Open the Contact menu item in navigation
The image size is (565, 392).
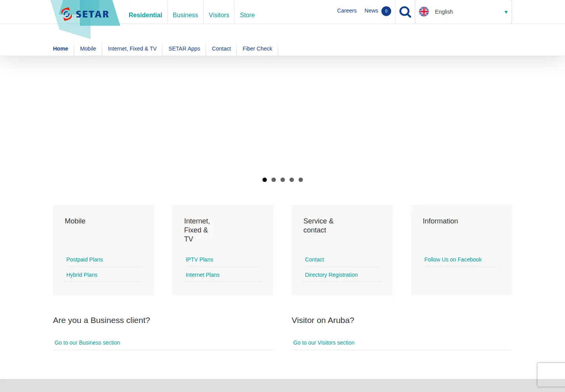[x=221, y=49]
